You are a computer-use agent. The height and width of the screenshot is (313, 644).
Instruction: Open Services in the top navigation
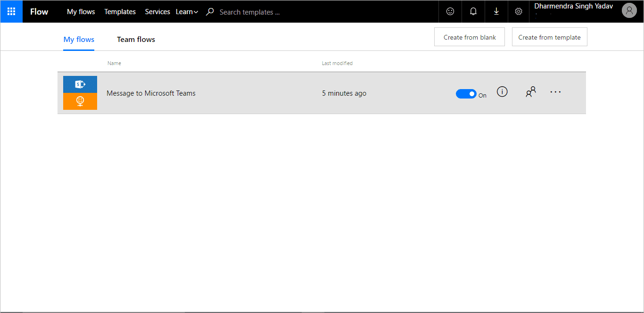pyautogui.click(x=157, y=12)
